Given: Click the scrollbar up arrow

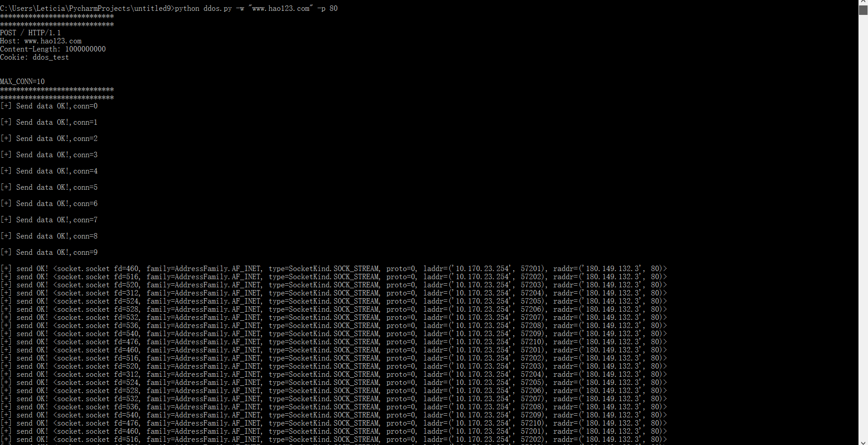Looking at the screenshot, I should click(x=863, y=2).
